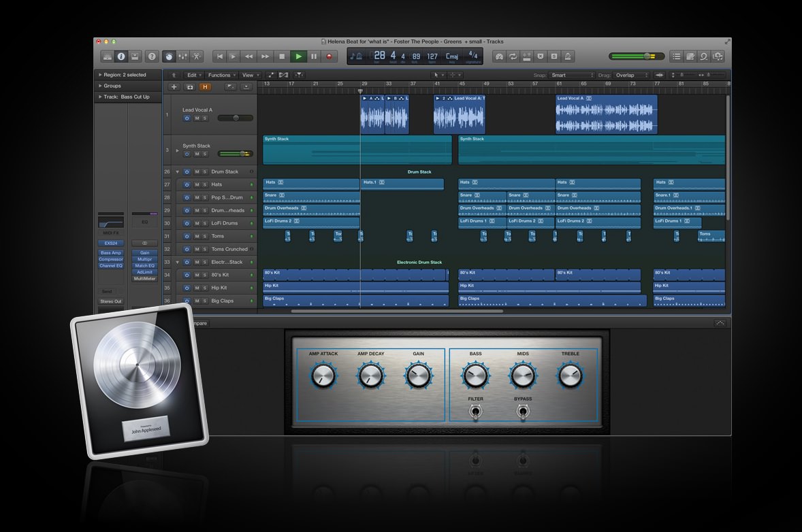Open the Channel EQ plug-in slot
The width and height of the screenshot is (802, 532).
click(111, 266)
